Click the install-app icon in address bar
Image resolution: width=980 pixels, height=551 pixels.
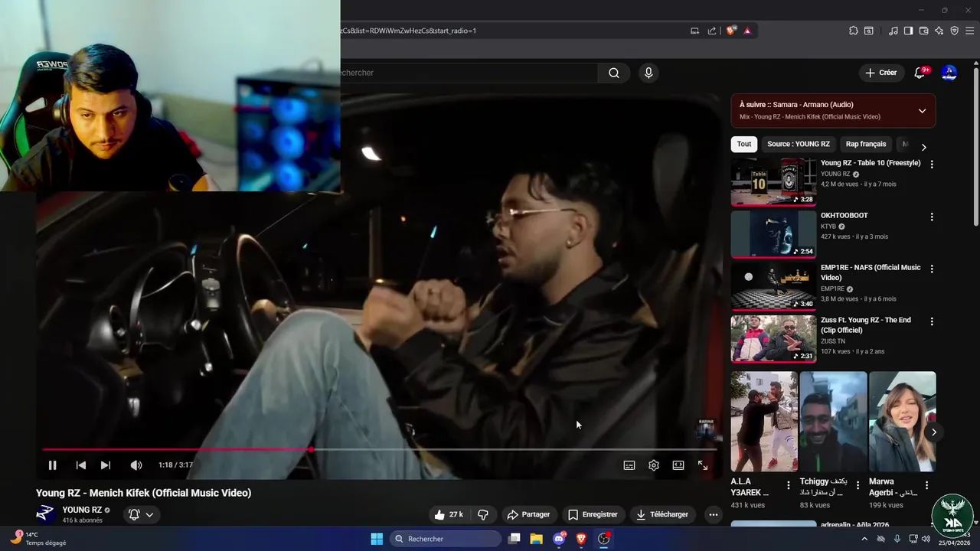[694, 31]
